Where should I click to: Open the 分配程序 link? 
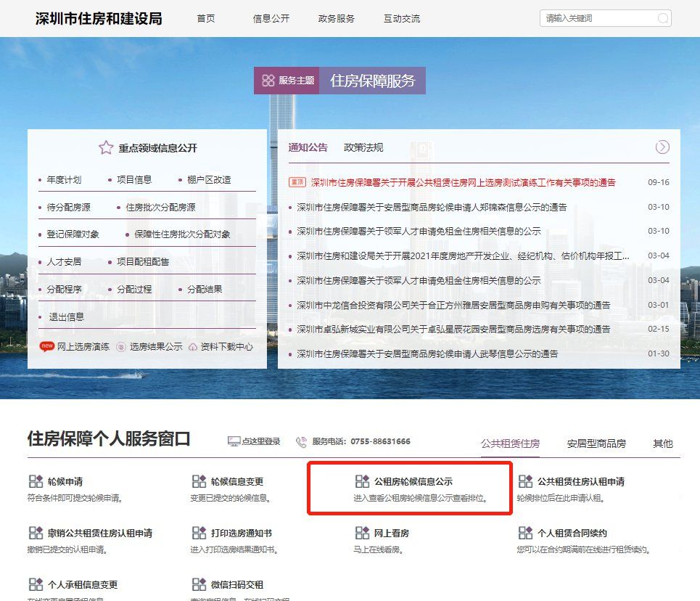pyautogui.click(x=65, y=290)
